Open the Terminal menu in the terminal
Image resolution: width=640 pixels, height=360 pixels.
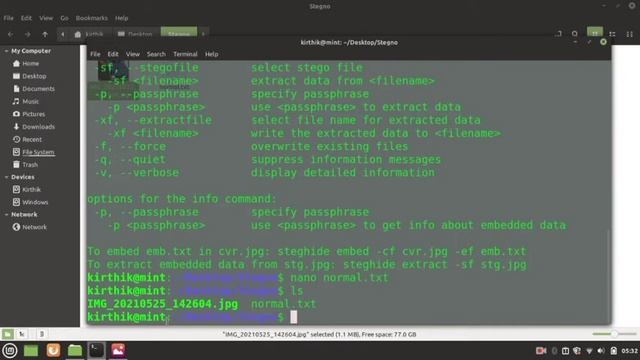click(185, 54)
